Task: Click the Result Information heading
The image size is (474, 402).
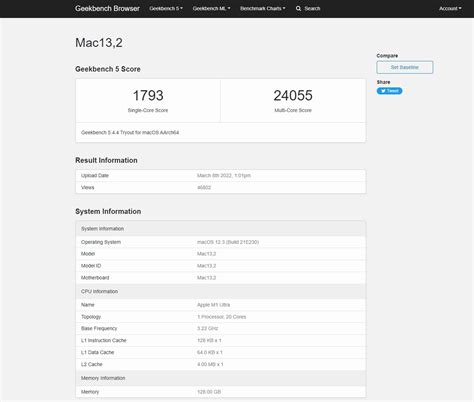Action: (106, 160)
